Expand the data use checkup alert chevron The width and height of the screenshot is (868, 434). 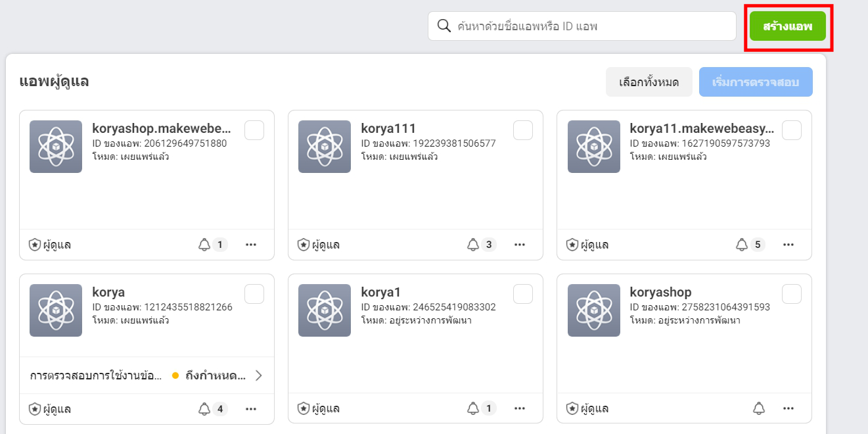click(x=259, y=375)
